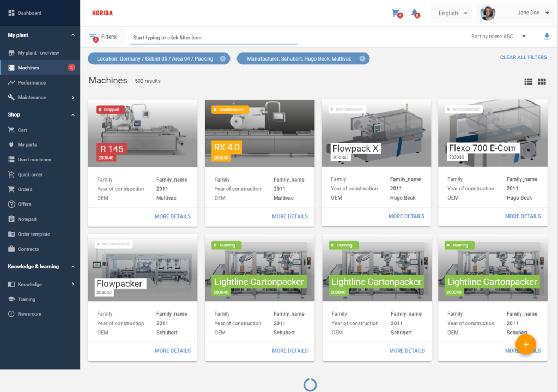Click the Contracts briefcase icon
The image size is (558, 392).
point(11,249)
